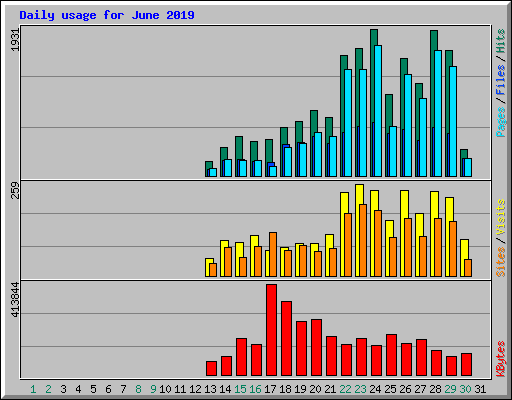Click day label 24 on the x-axis
Image resolution: width=512 pixels, height=400 pixels.
tap(375, 389)
